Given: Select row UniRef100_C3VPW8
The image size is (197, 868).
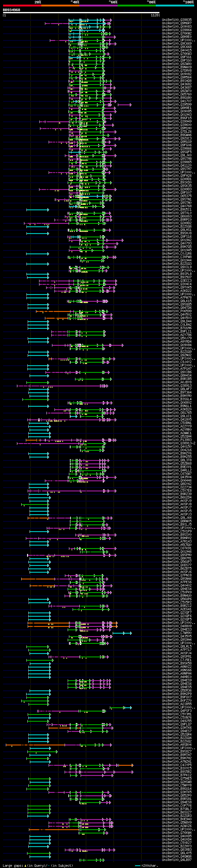Looking at the screenshot, I should [177, 257].
